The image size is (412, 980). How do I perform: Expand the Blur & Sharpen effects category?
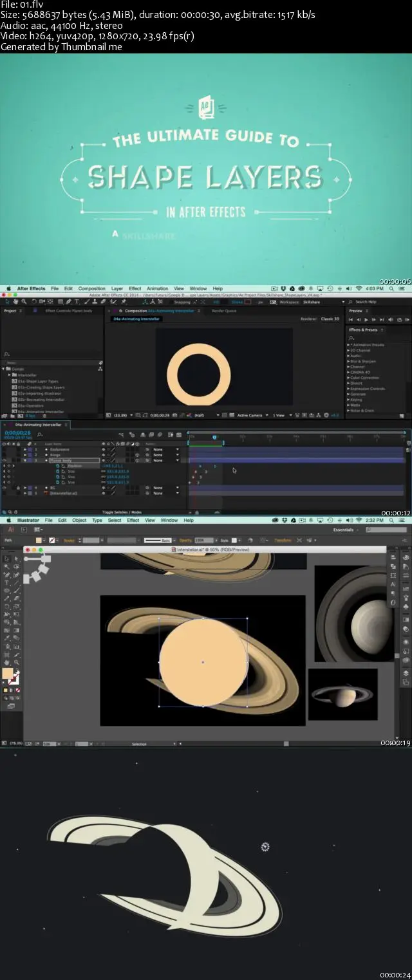coord(349,361)
